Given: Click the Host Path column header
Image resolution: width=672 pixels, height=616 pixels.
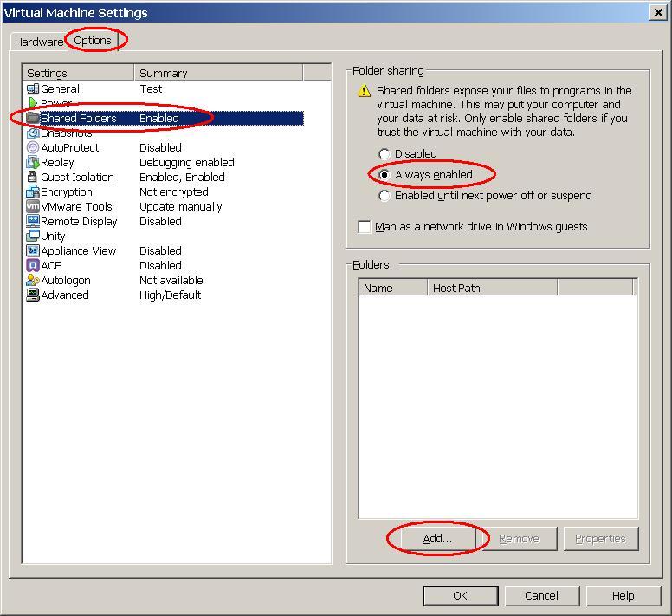Looking at the screenshot, I should pos(491,288).
